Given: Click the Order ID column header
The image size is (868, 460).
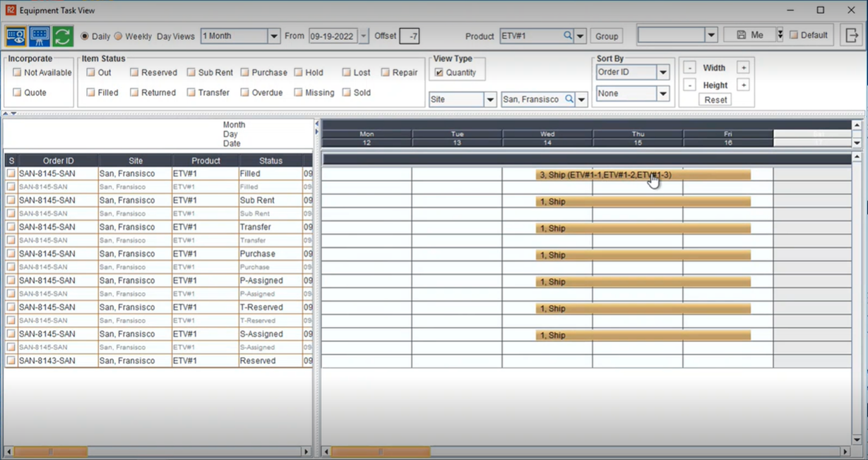Looking at the screenshot, I should (x=58, y=161).
